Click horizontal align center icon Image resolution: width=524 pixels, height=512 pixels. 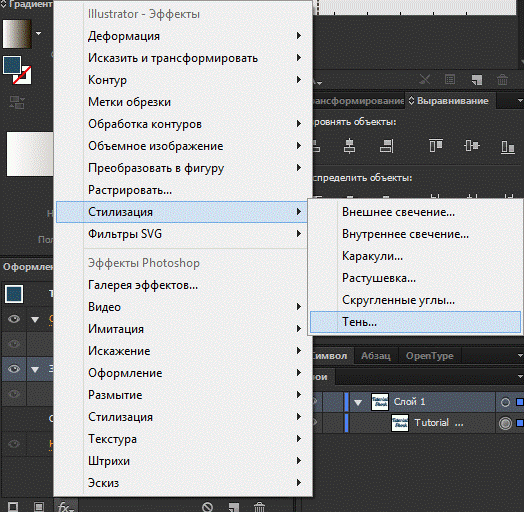click(x=349, y=146)
